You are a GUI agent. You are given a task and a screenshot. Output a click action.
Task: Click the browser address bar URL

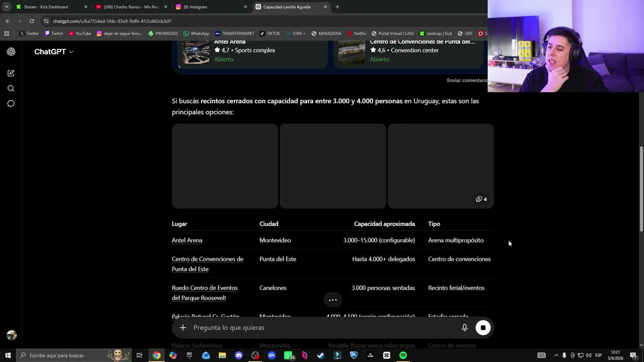112,21
